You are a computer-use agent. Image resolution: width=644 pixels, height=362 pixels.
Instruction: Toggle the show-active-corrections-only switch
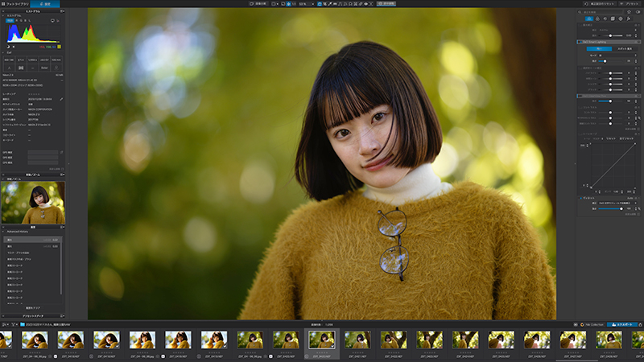click(x=638, y=12)
